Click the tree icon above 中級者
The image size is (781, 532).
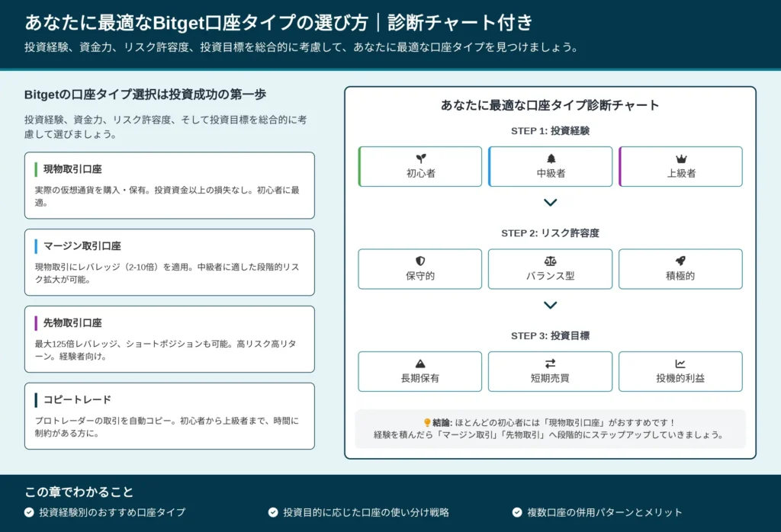(x=551, y=159)
